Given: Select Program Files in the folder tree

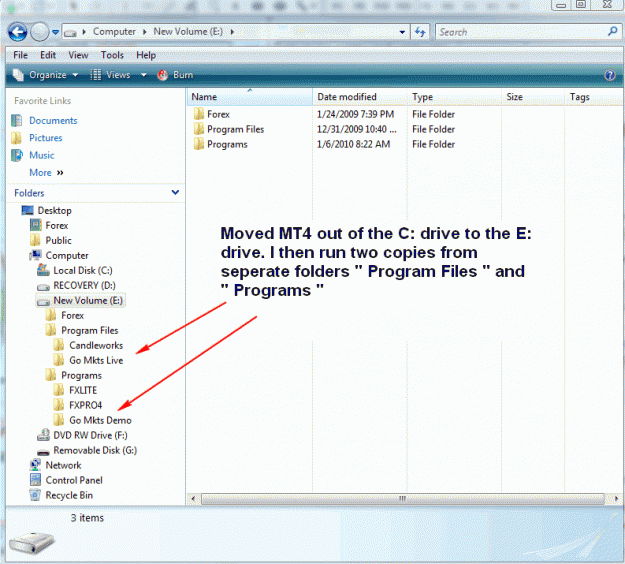Looking at the screenshot, I should [89, 330].
